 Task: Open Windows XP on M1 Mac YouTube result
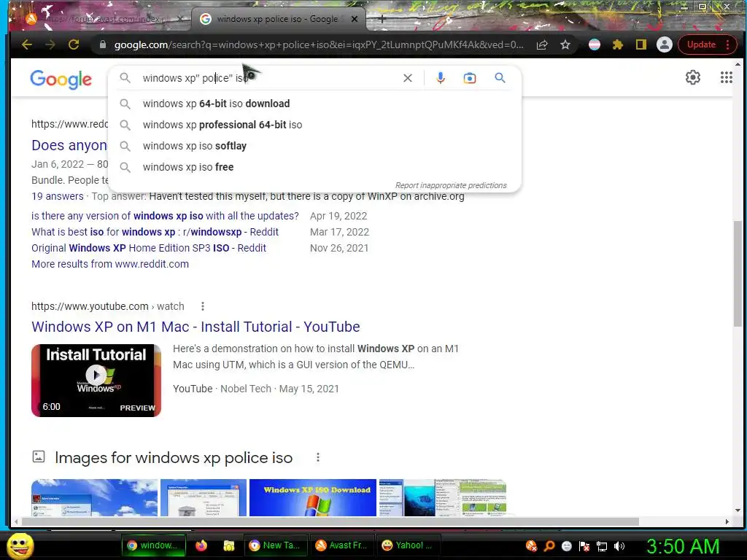click(196, 327)
